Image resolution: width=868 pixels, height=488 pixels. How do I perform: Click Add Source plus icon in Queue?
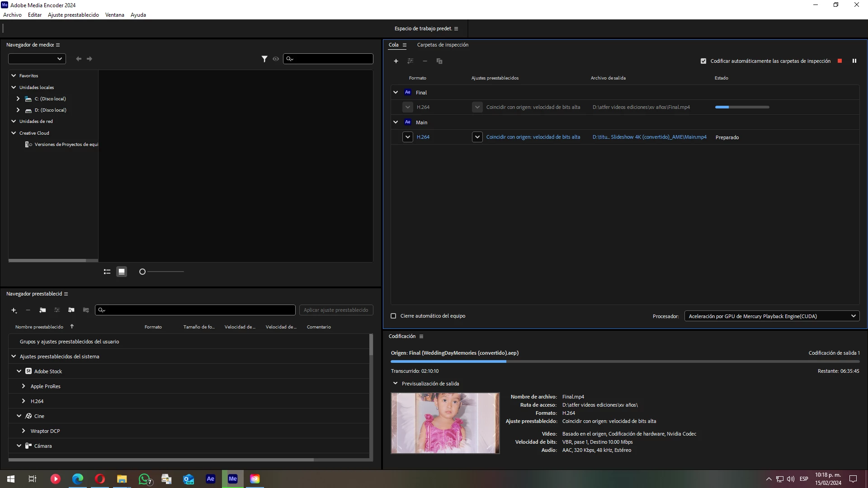pos(396,61)
